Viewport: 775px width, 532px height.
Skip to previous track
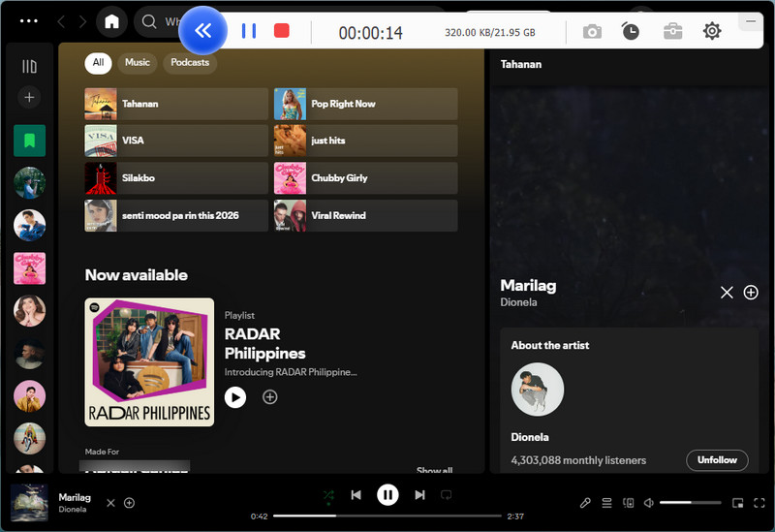356,495
